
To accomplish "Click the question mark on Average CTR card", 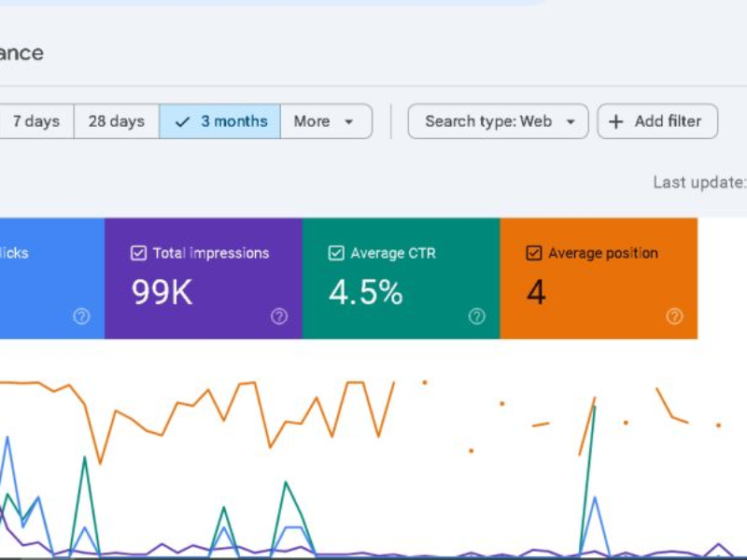I will (x=477, y=316).
